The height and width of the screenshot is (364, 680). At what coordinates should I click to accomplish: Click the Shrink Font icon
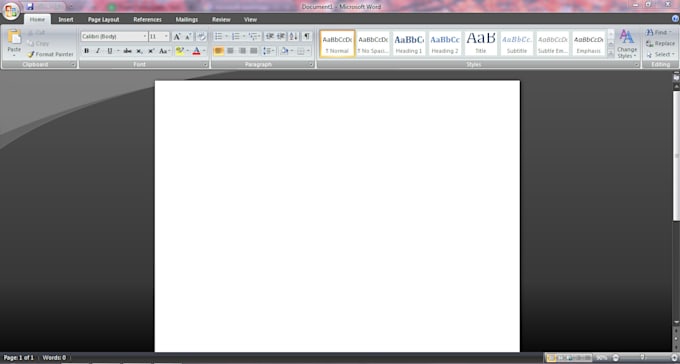pyautogui.click(x=188, y=37)
